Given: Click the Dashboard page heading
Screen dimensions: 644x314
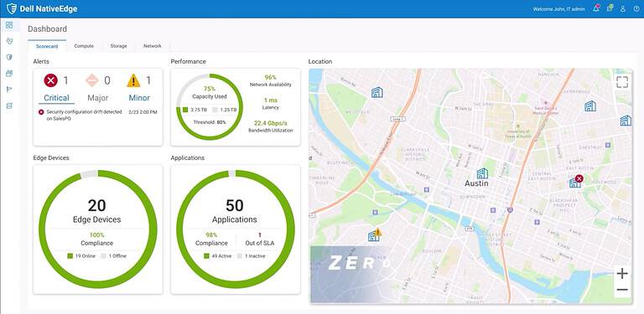Looking at the screenshot, I should tap(47, 29).
